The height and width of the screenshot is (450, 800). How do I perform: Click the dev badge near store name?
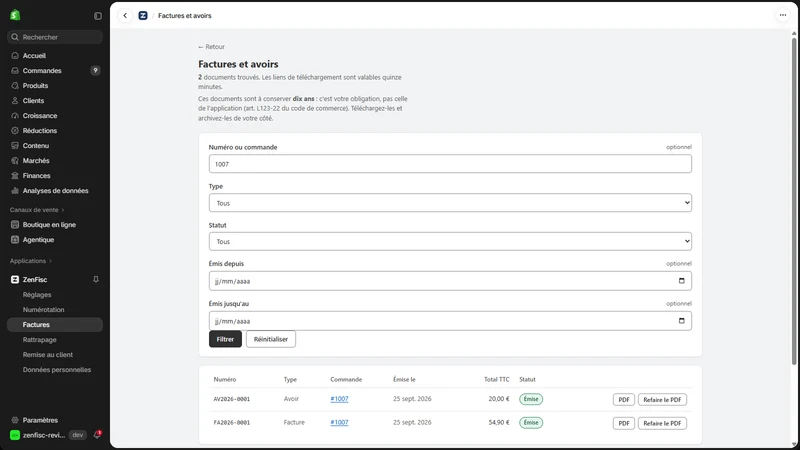click(x=78, y=435)
